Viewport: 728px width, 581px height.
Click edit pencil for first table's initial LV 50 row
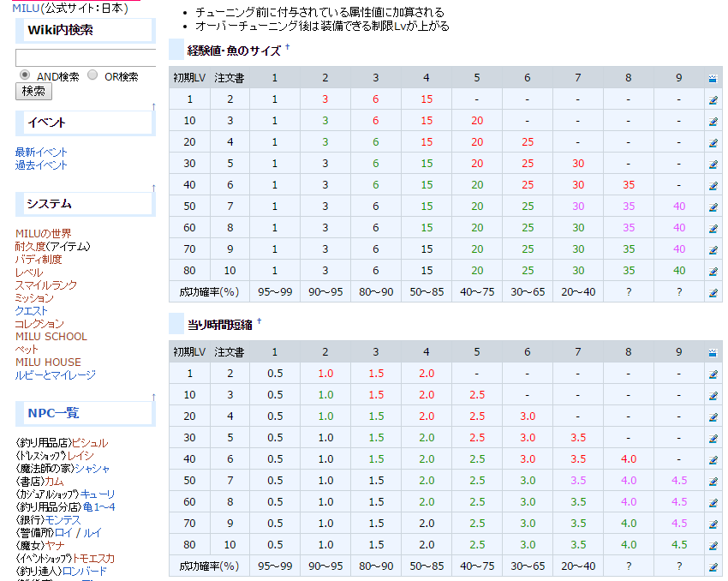pos(713,207)
